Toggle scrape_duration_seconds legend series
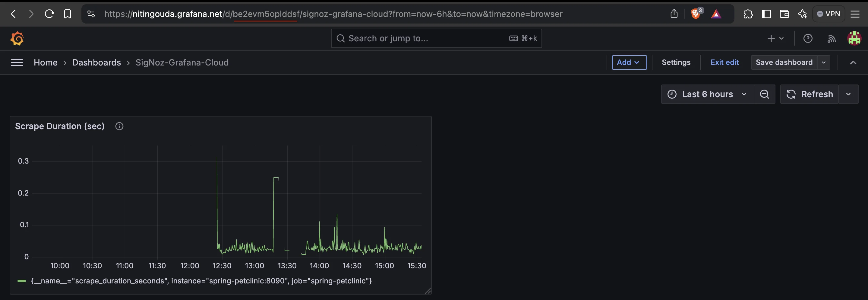The image size is (868, 300). (x=201, y=281)
